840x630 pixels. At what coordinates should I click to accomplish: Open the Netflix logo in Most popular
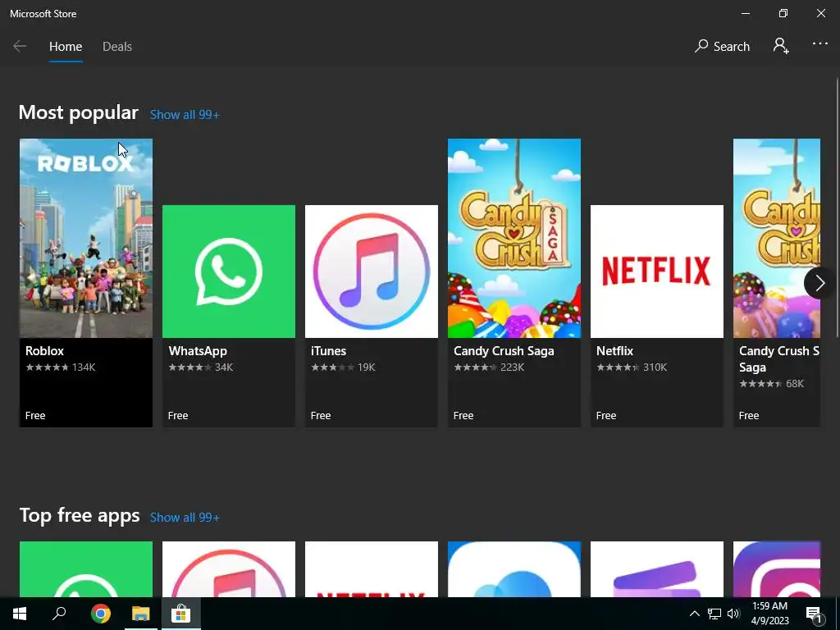point(657,272)
